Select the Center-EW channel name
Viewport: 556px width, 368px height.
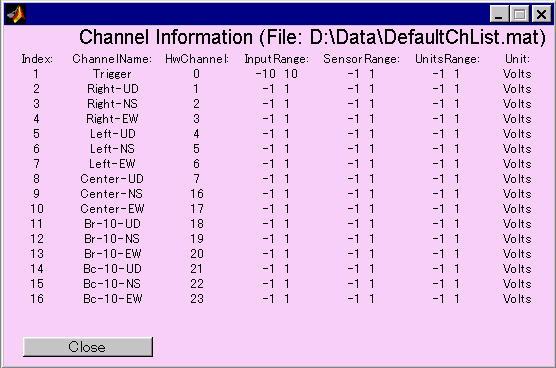coord(112,209)
